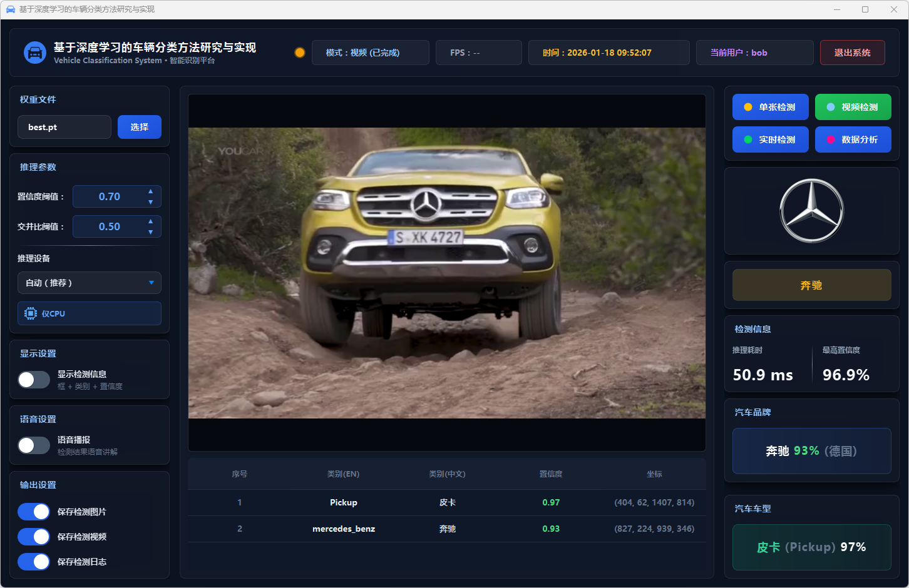The image size is (909, 588).
Task: Decrease the IoU threshold with down arrow
Action: [x=150, y=232]
